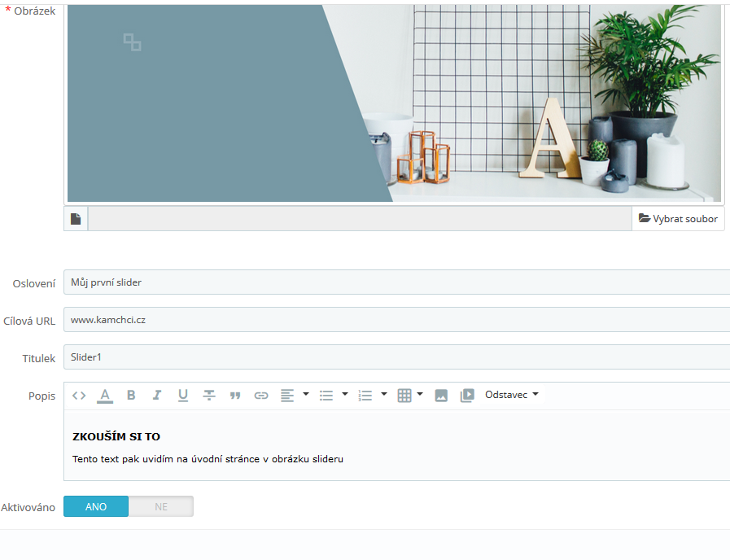Toggle bold formatting in Popis editor

131,396
